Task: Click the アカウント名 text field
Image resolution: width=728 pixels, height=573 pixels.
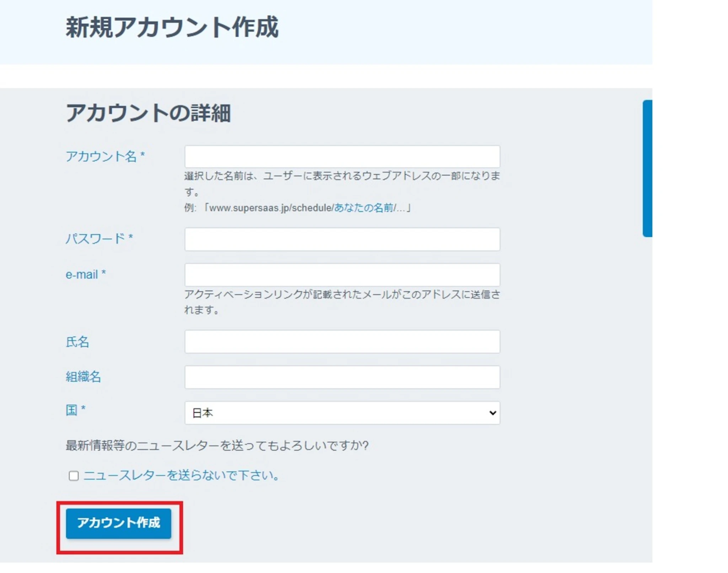Action: coord(342,156)
